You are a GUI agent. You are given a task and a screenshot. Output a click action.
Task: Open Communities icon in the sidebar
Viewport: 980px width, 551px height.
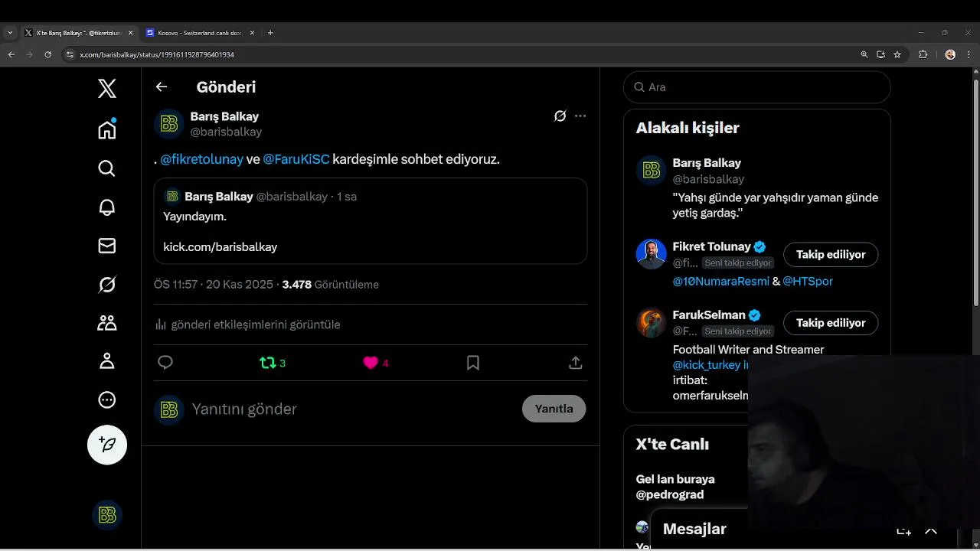click(107, 323)
